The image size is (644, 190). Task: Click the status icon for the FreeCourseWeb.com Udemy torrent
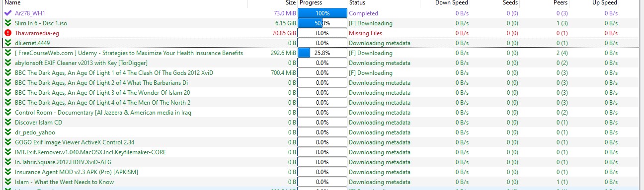7,53
